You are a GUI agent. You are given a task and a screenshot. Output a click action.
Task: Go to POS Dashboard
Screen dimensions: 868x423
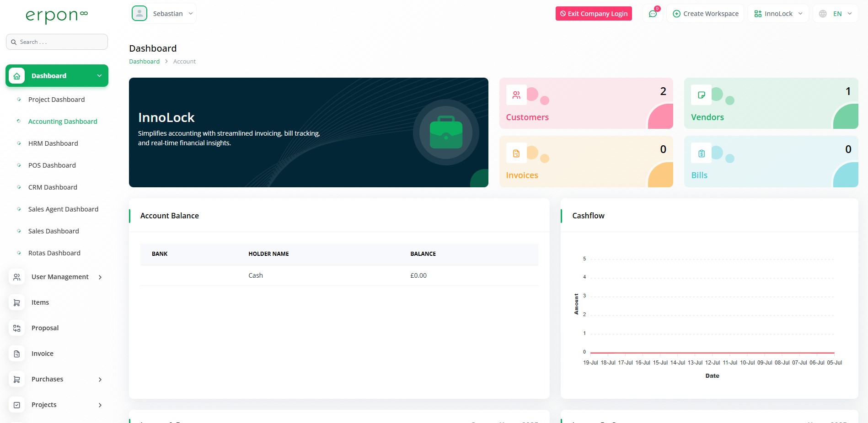(52, 165)
